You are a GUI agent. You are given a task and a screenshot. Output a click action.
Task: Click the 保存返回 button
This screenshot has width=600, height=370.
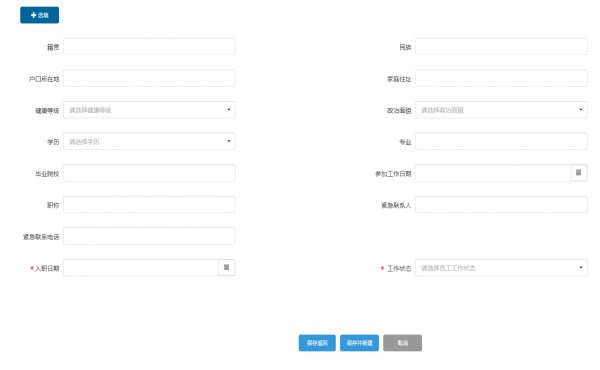(x=317, y=343)
